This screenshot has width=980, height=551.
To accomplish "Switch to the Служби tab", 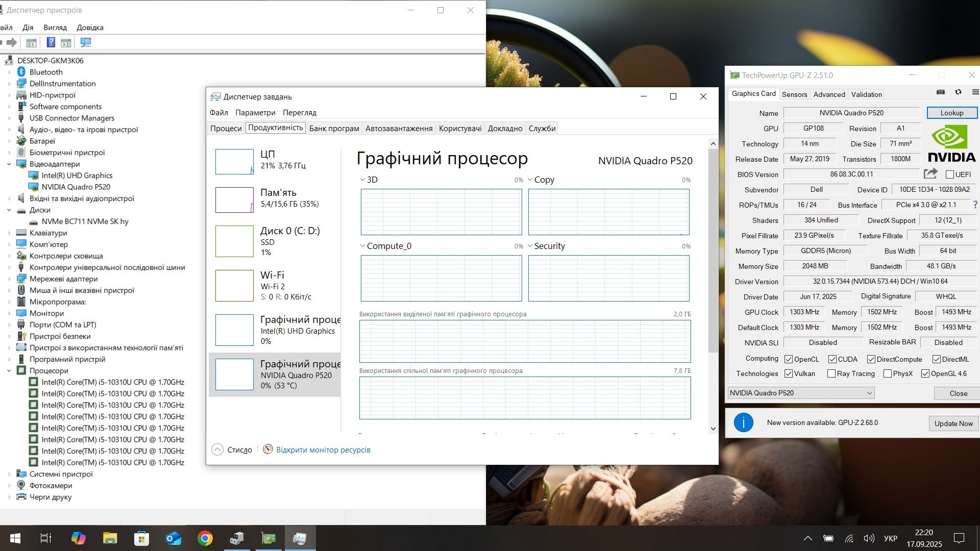I will (542, 128).
